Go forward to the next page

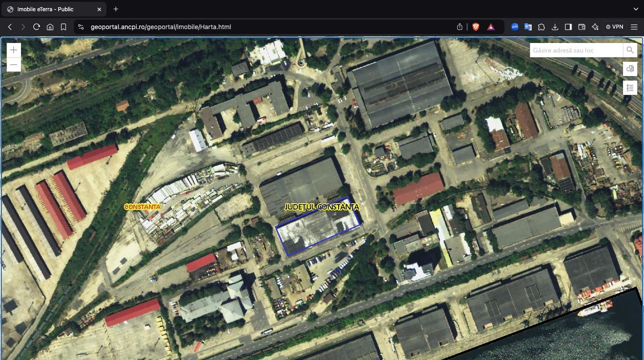[23, 26]
